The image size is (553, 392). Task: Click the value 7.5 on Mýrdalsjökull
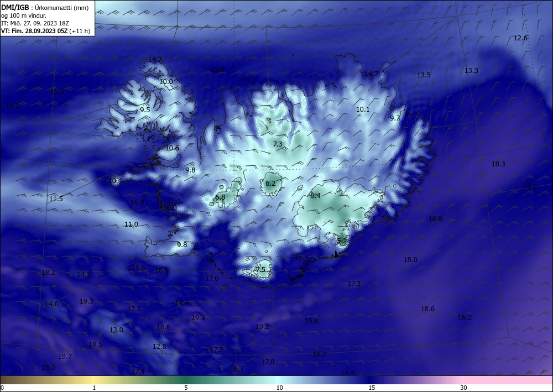point(260,270)
